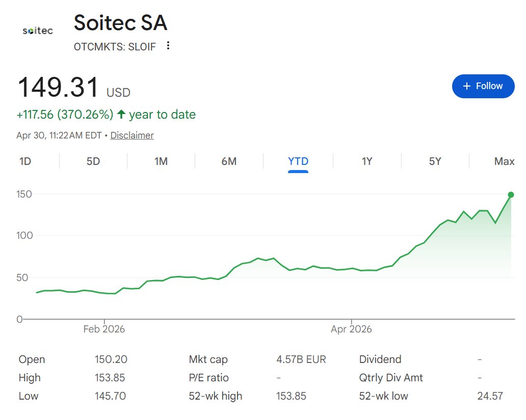526x420 pixels.
Task: Switch chart to 1D range
Action: (25, 161)
